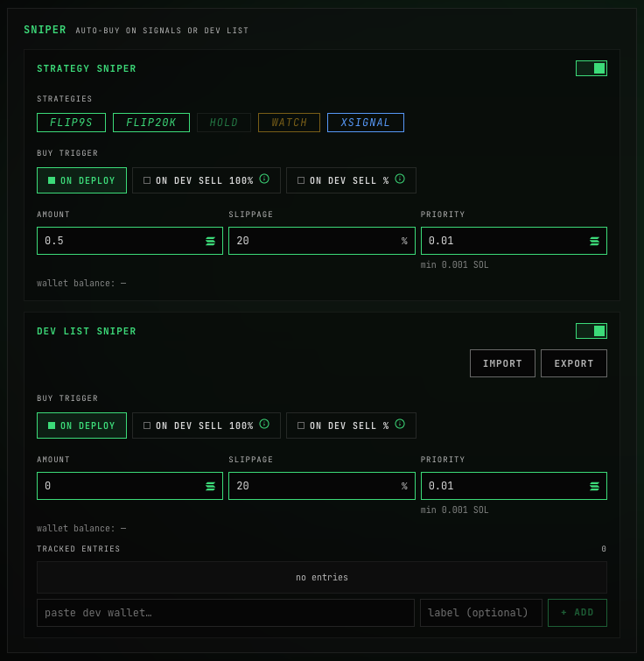The height and width of the screenshot is (661, 644).
Task: Open info icon beside Strategy Sniper Dev Sell %
Action: coord(400,179)
